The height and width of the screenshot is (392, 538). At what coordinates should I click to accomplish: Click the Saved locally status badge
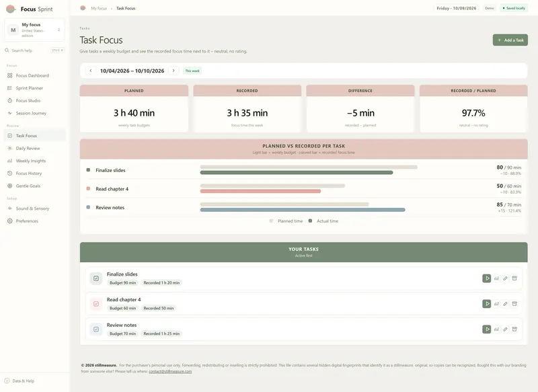tap(514, 8)
